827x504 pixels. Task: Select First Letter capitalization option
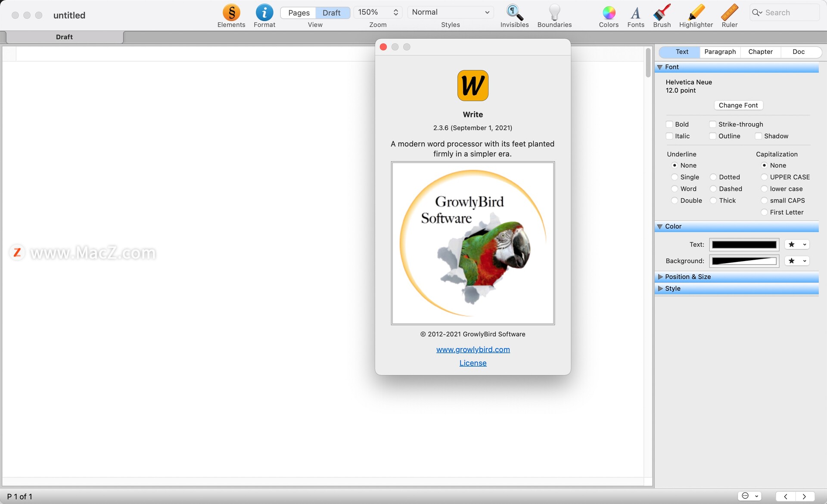click(x=764, y=212)
